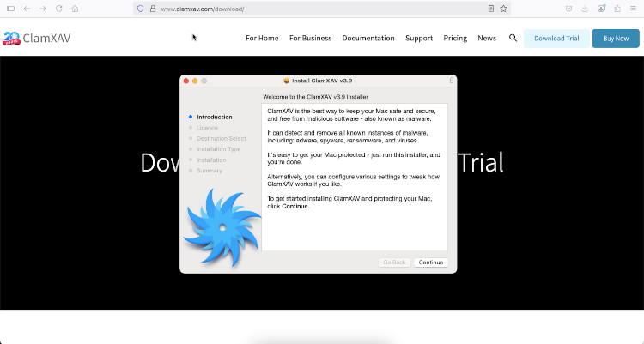Image resolution: width=644 pixels, height=344 pixels.
Task: Open the For Home menu
Action: pos(262,39)
